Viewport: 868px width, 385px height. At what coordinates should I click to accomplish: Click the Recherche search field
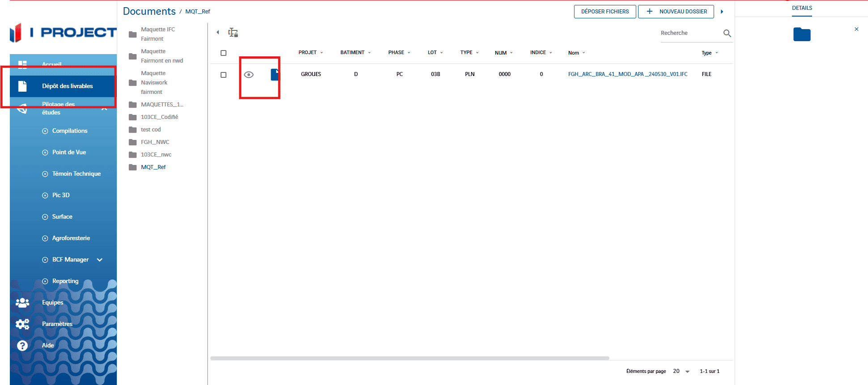pyautogui.click(x=689, y=33)
